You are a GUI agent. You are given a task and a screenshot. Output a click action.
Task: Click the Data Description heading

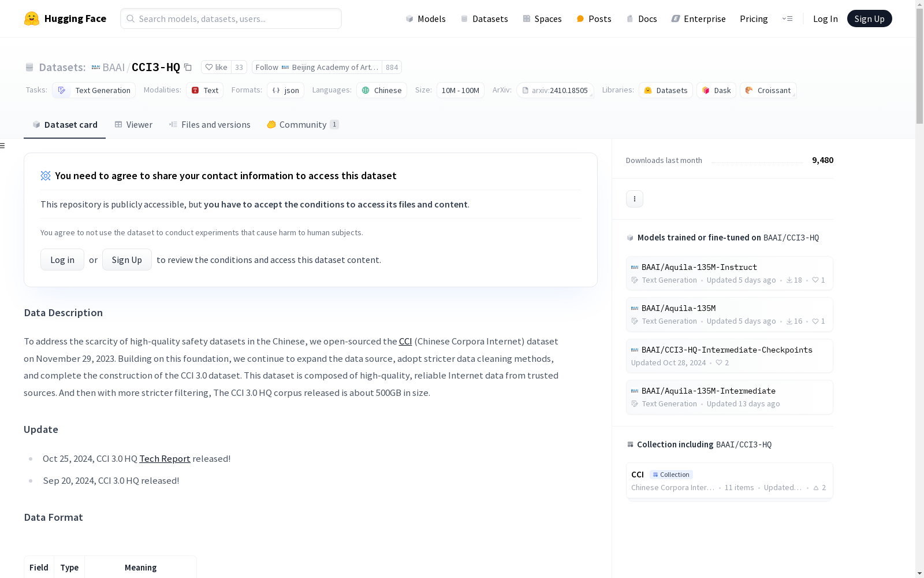coord(64,313)
